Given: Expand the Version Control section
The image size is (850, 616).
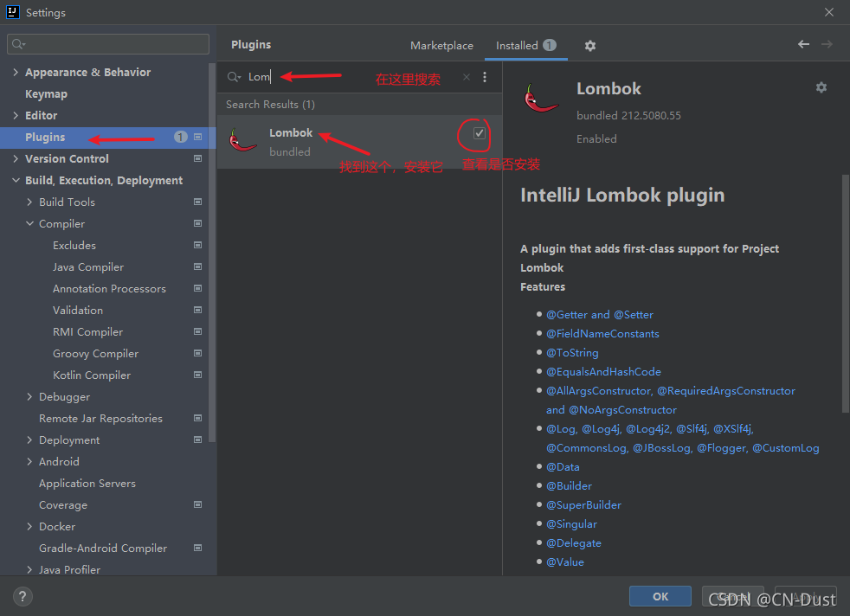Looking at the screenshot, I should tap(16, 158).
